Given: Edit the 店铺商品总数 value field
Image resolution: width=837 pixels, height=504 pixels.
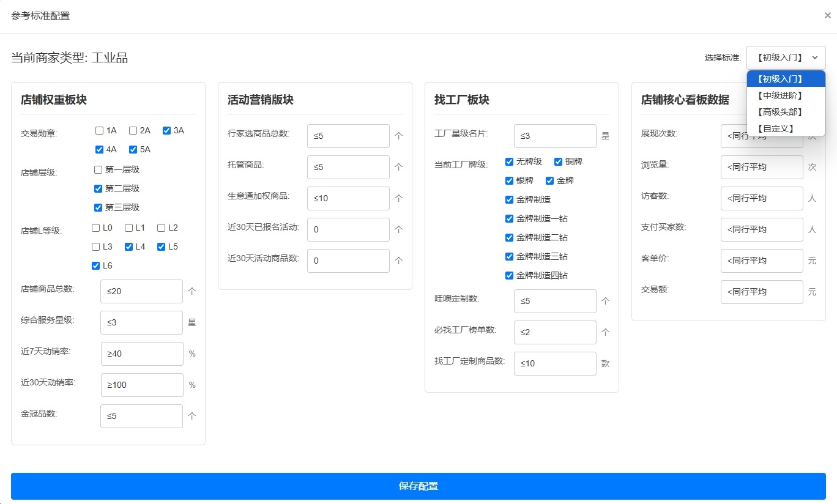Looking at the screenshot, I should pyautogui.click(x=141, y=291).
